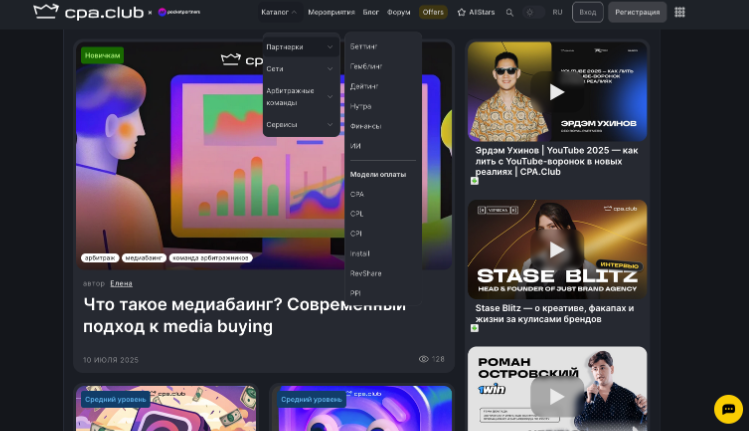Play the Роман Островский video

pos(557,397)
